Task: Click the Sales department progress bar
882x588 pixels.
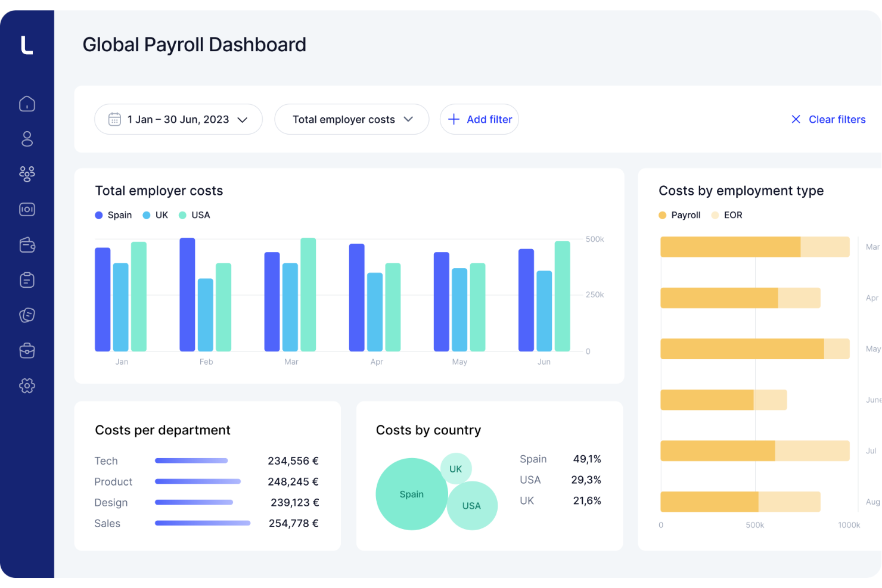Action: coord(203,523)
